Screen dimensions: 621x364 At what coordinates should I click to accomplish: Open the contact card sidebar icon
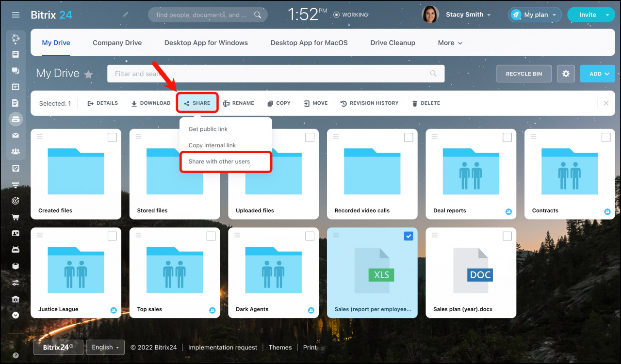16,233
